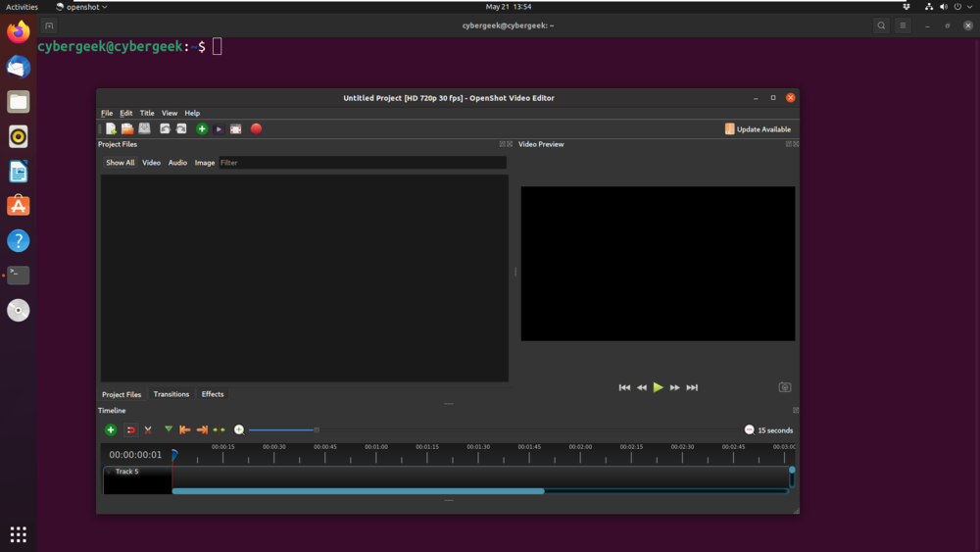
Task: Center the timeline on the playhead icon
Action: pos(219,429)
